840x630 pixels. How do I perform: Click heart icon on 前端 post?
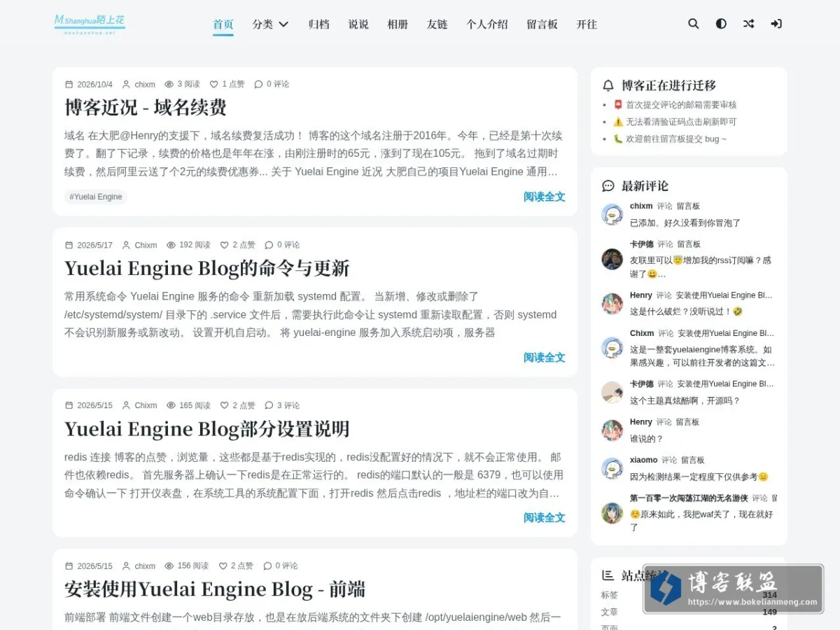click(x=223, y=566)
